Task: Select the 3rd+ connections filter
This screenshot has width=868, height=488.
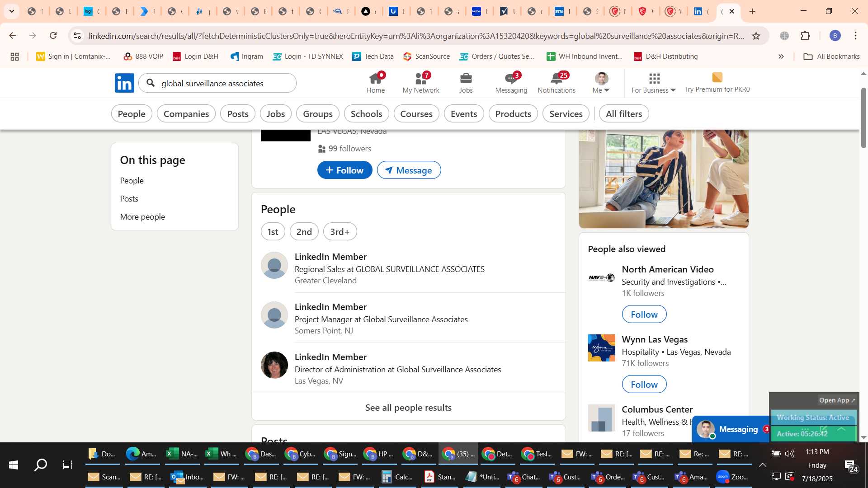Action: pos(340,232)
